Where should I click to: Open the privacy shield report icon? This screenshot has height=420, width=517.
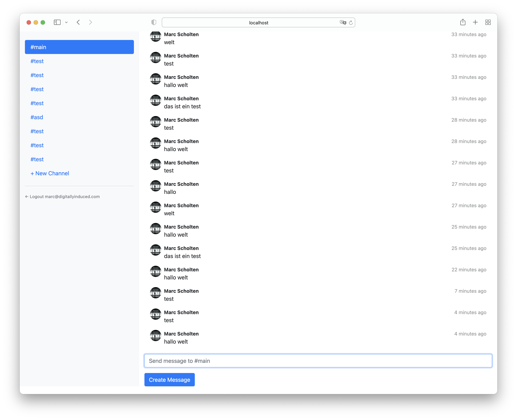tap(154, 22)
